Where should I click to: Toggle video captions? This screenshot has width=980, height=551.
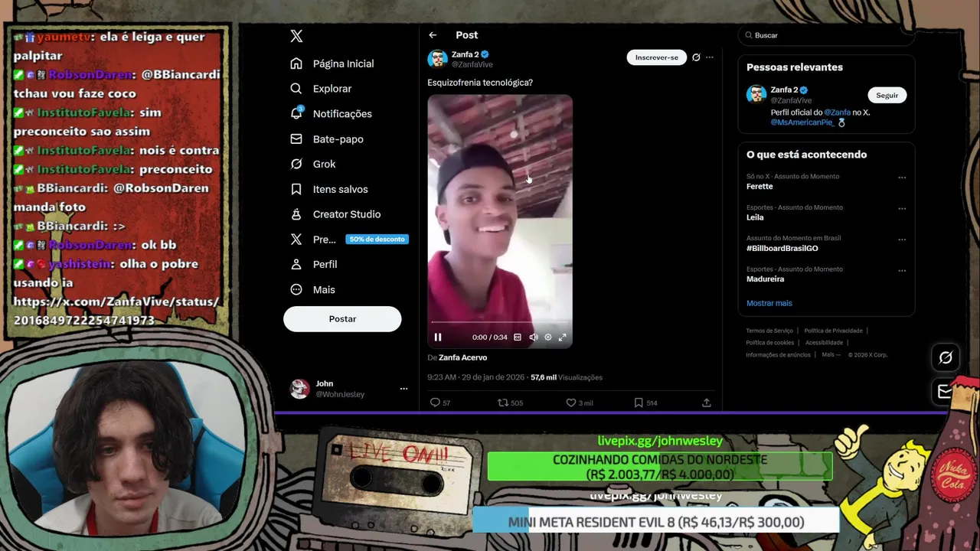point(518,337)
